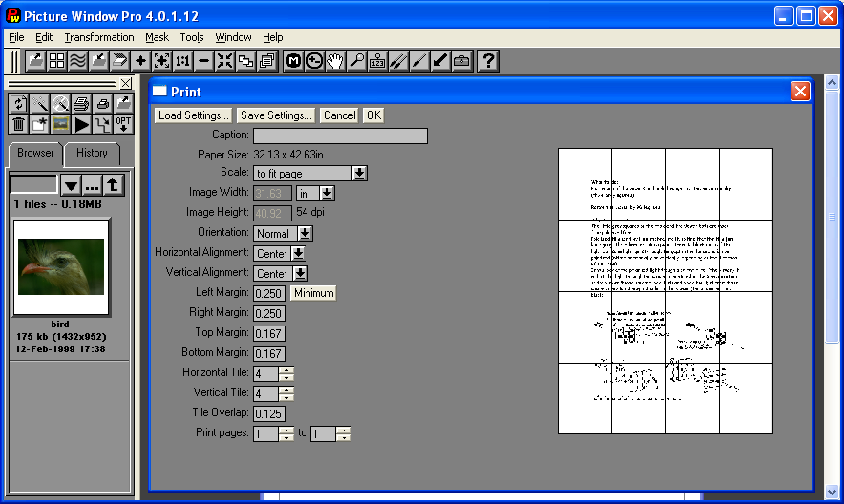This screenshot has height=504, width=844.
Task: Open the Tools menu
Action: pos(192,37)
